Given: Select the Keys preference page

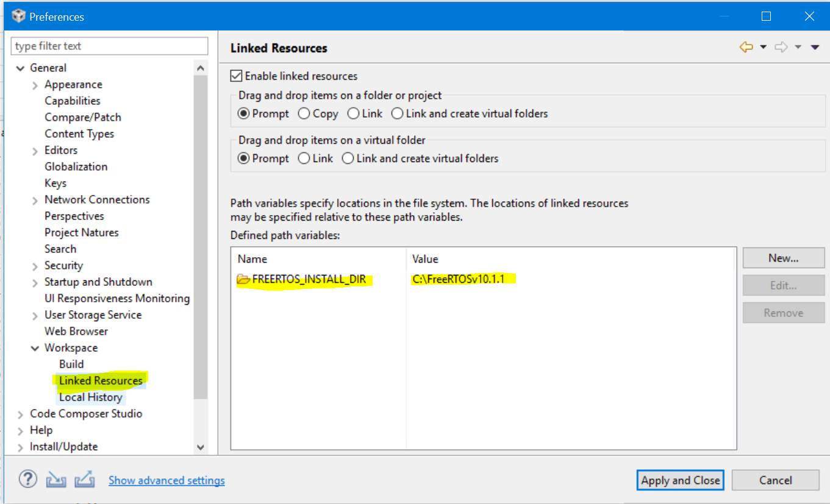Looking at the screenshot, I should point(55,183).
